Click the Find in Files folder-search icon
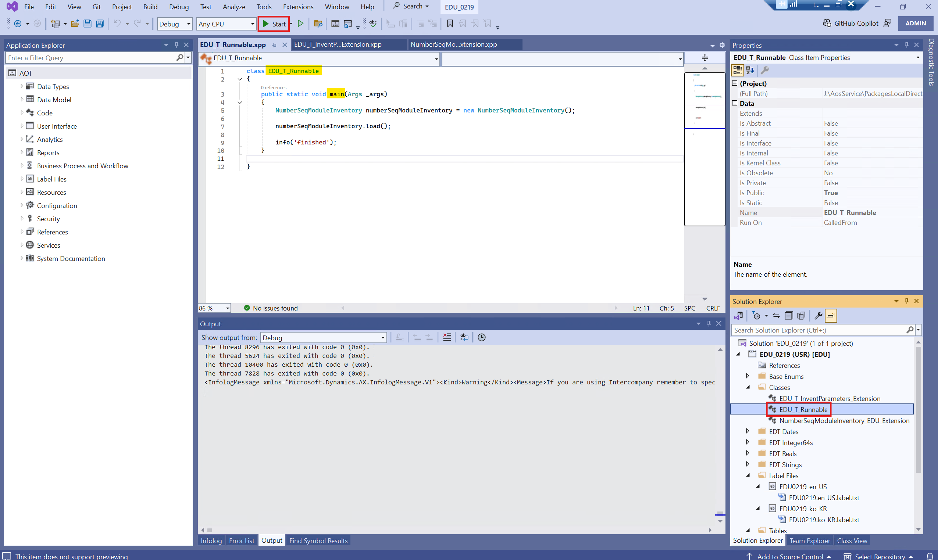 (318, 24)
